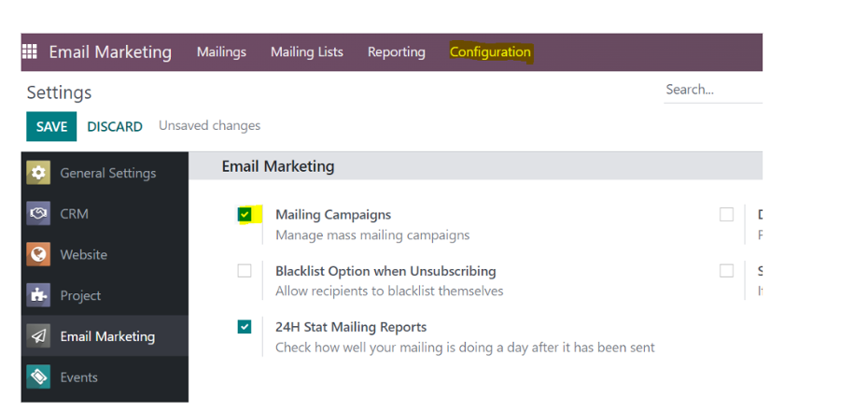The image size is (868, 412).
Task: Tick the unchecked box right of Blacklist Option
Action: coord(726,271)
